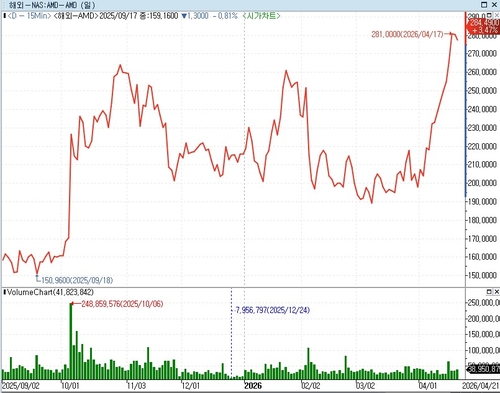Screen dimensions: 500x393
Task: Click the 270.0000 price axis label
Action: [482, 53]
